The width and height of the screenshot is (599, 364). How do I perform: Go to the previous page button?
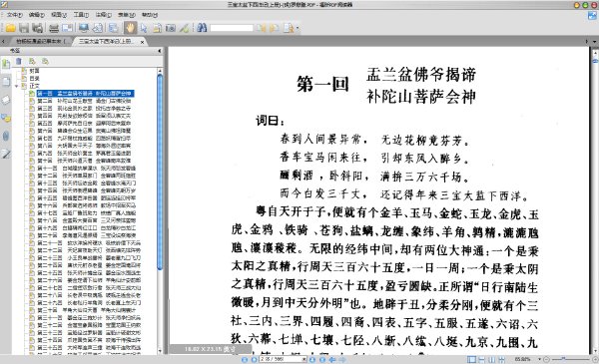coord(254,359)
